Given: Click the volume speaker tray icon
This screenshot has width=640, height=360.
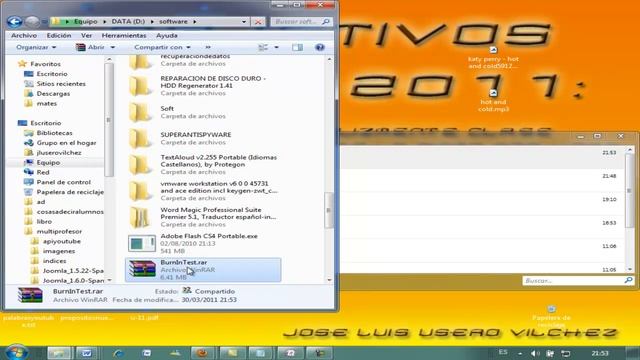Looking at the screenshot, I should 534,353.
